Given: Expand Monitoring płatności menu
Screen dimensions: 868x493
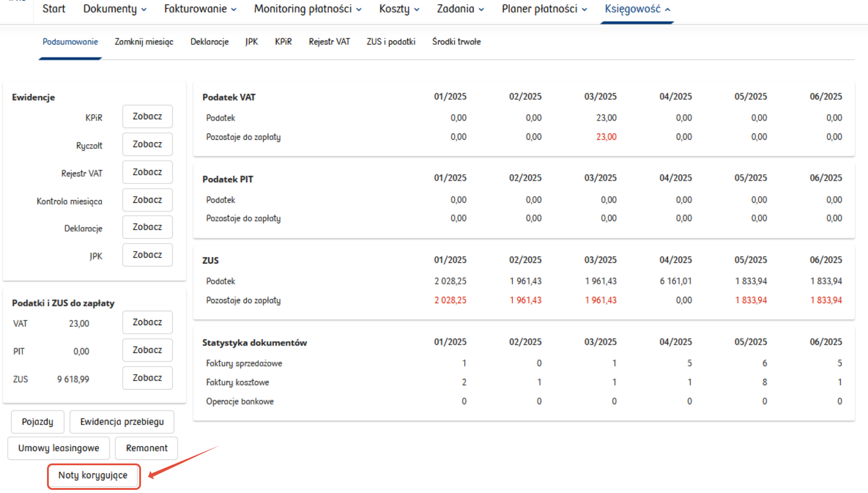Looking at the screenshot, I should (308, 9).
